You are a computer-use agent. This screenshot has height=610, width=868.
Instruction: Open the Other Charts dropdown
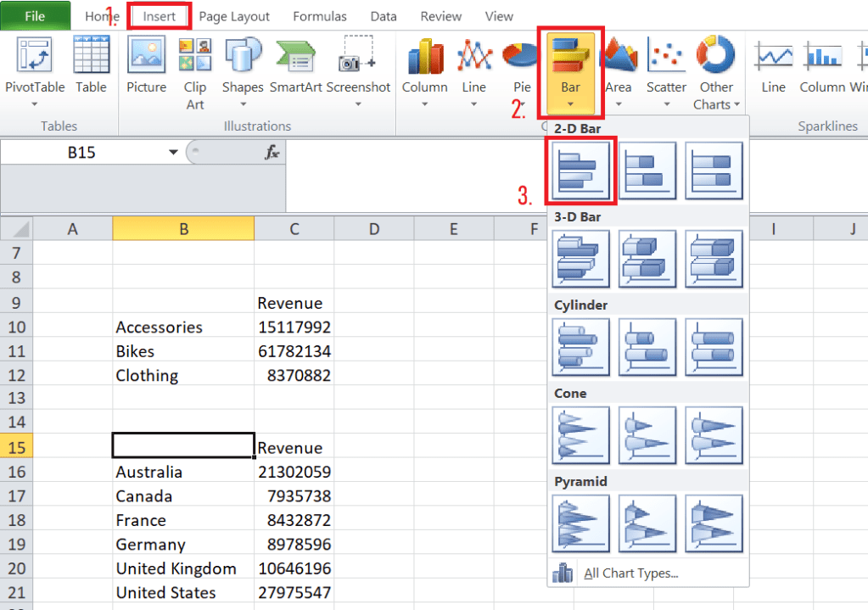pyautogui.click(x=716, y=95)
